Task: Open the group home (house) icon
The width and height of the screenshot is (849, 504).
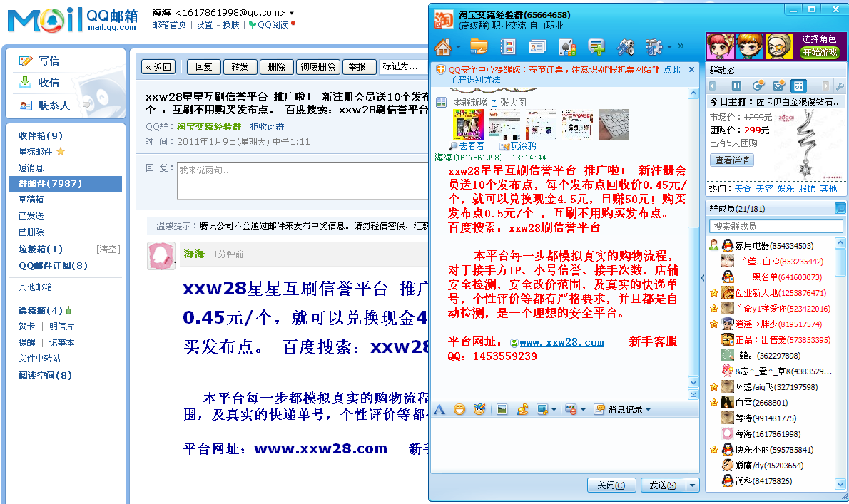Action: pos(443,47)
